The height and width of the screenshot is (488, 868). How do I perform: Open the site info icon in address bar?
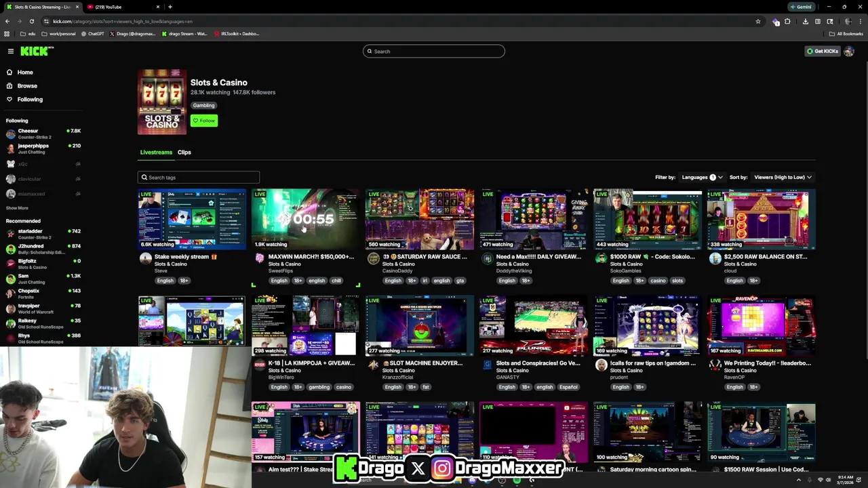[46, 21]
